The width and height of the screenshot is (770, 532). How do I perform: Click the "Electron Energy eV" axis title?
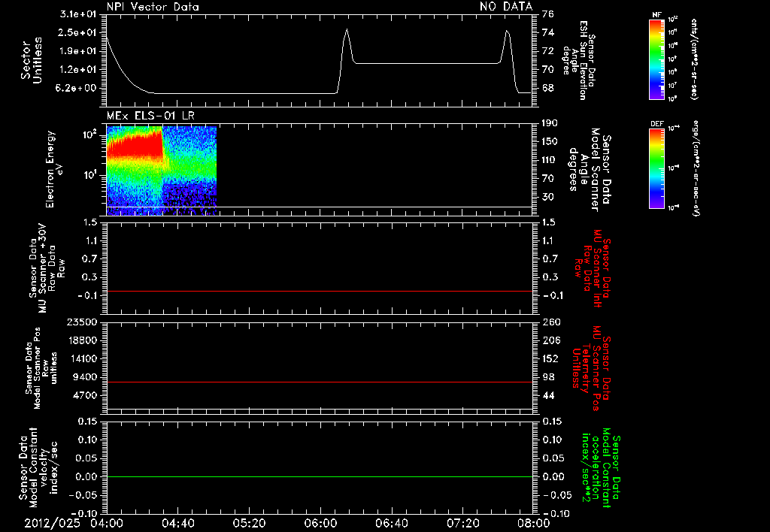[55, 169]
